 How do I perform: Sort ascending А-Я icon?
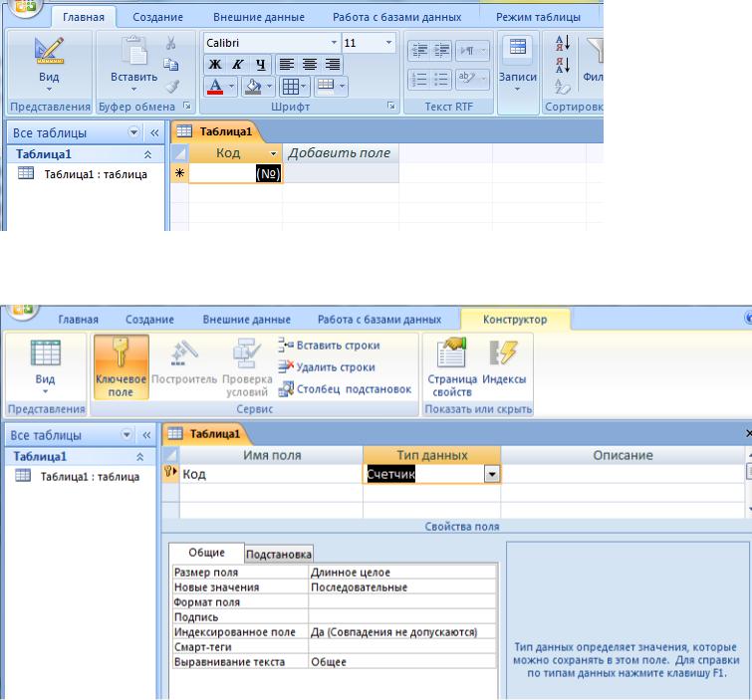click(563, 43)
